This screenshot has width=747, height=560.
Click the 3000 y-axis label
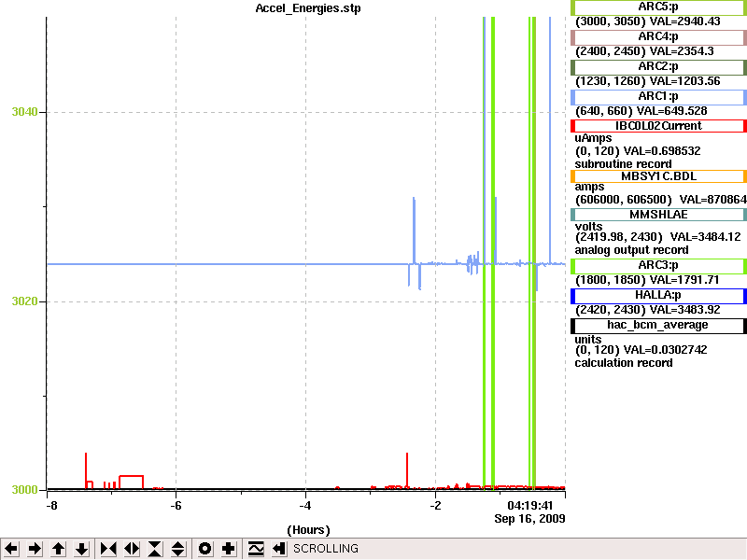24,490
